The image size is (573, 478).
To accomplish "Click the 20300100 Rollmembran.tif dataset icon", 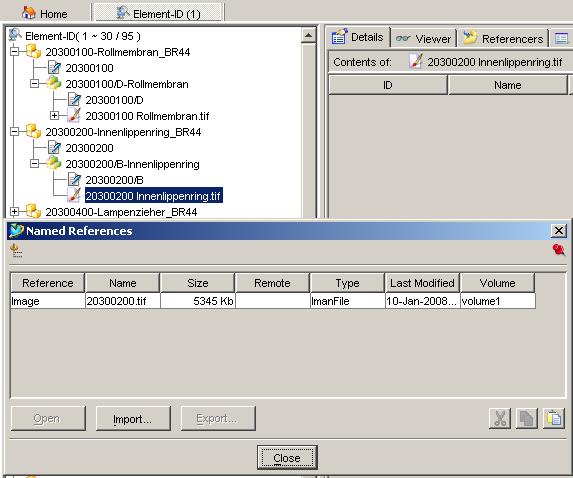I will point(73,116).
